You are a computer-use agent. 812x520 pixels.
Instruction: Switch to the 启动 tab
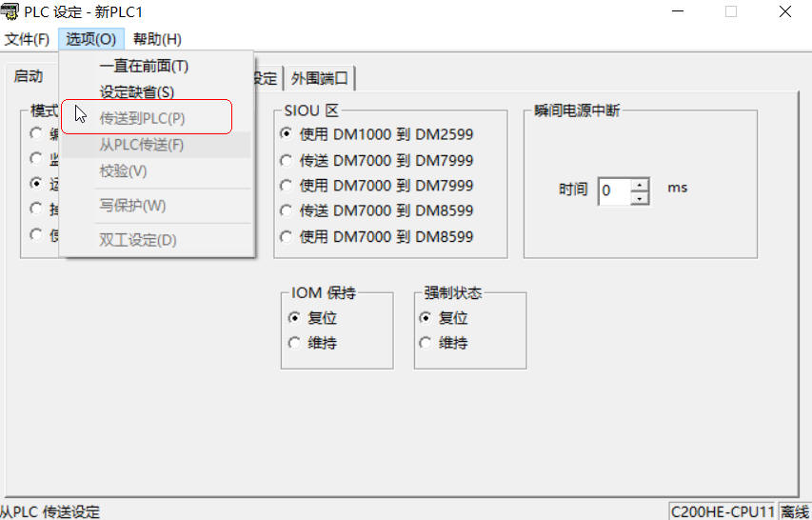coord(29,76)
